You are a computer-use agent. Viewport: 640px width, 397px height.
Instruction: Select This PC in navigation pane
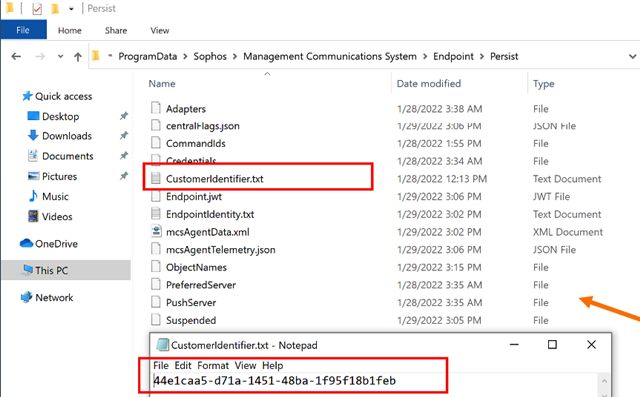pos(51,271)
